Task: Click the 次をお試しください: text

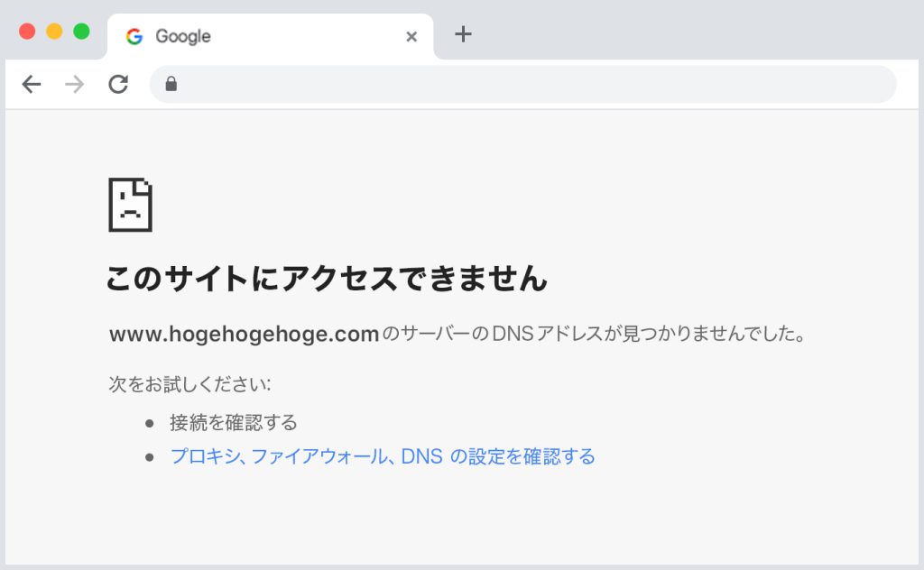Action: pos(189,384)
